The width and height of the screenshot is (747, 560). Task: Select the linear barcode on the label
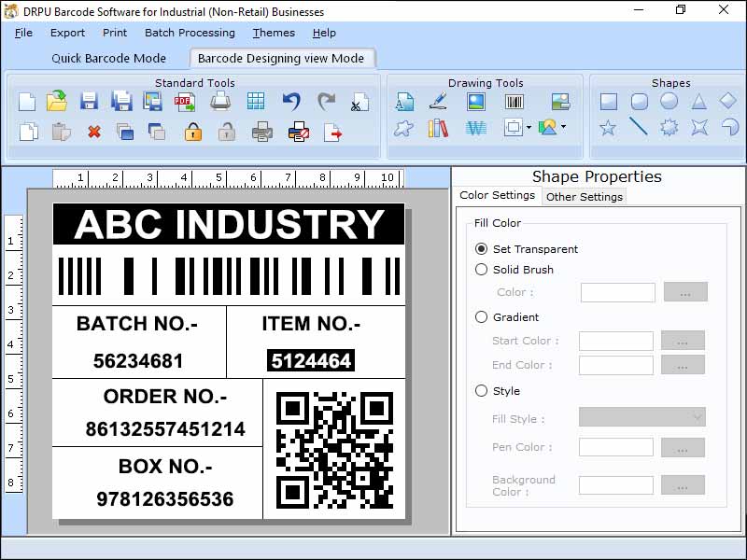pyautogui.click(x=229, y=276)
